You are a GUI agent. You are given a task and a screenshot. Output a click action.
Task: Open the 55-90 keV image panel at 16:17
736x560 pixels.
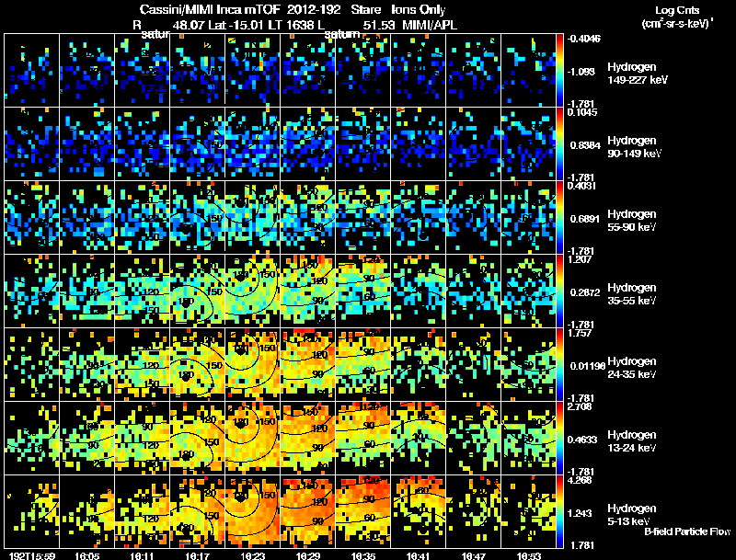click(x=197, y=217)
